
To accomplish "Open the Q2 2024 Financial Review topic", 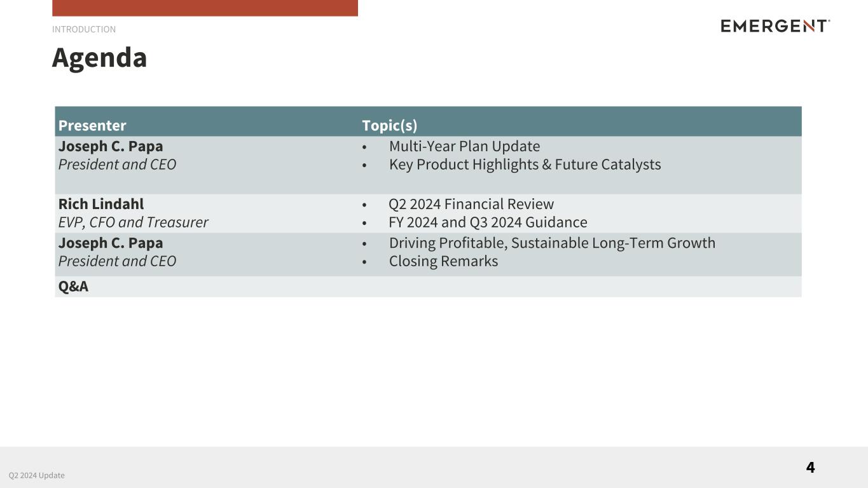I will pyautogui.click(x=471, y=204).
